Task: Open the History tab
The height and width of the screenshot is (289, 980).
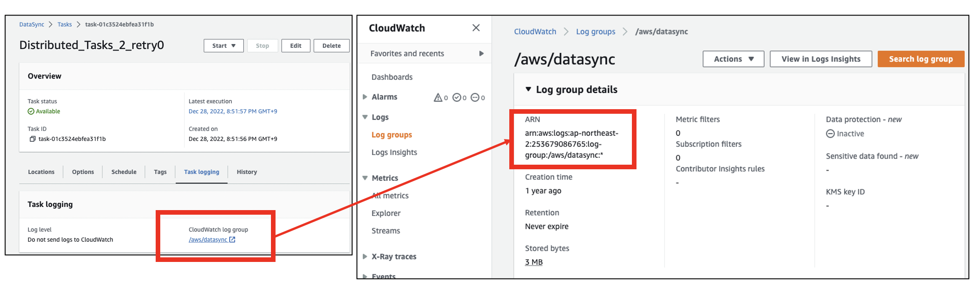Action: tap(247, 172)
